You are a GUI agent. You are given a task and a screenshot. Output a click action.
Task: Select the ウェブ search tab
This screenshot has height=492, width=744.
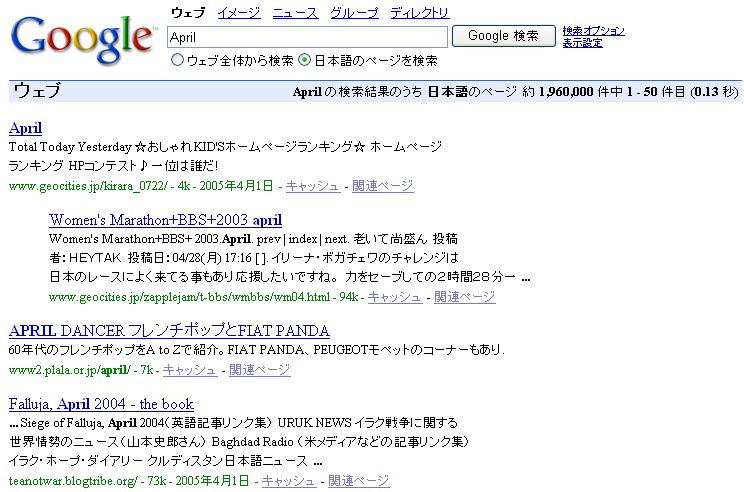tap(188, 13)
